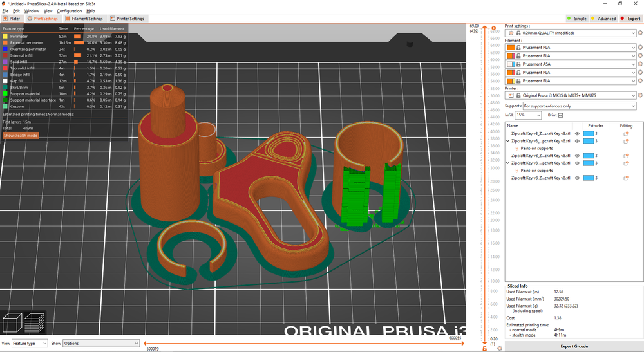
Task: Open the Prusament ASA filament dropdown
Action: pyautogui.click(x=571, y=64)
